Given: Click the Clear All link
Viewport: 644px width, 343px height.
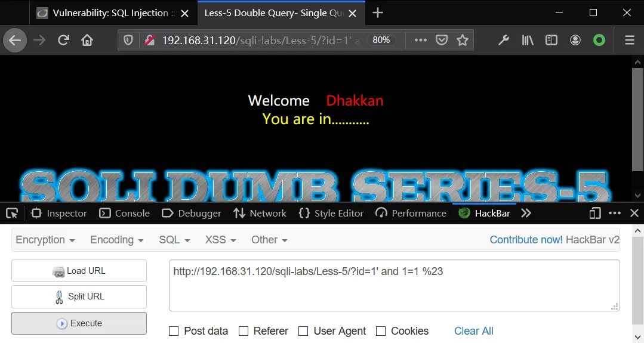Looking at the screenshot, I should 473,331.
